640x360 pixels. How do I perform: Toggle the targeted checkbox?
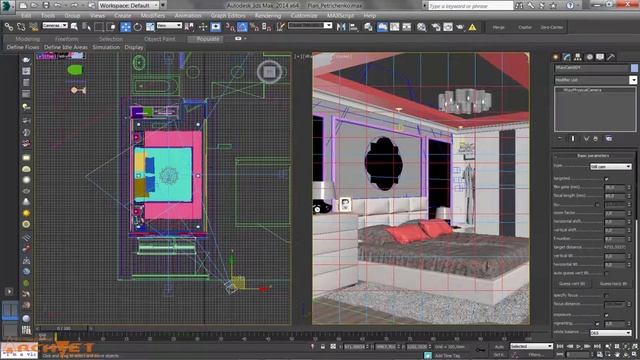[606, 179]
